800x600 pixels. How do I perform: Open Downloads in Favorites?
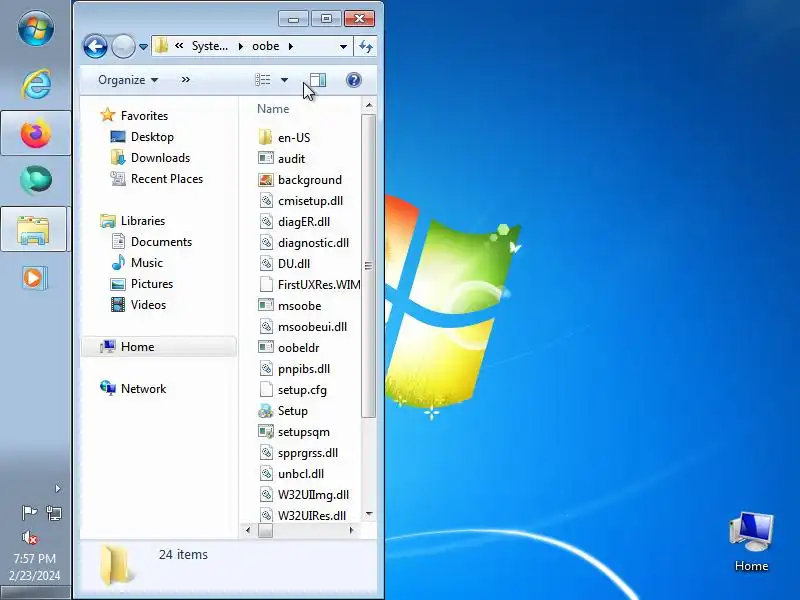coord(160,158)
